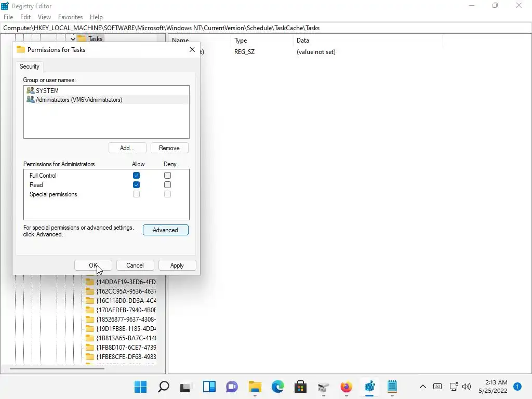Screen dimensions: 532x399
Task: Click the Name column header
Action: (x=199, y=41)
